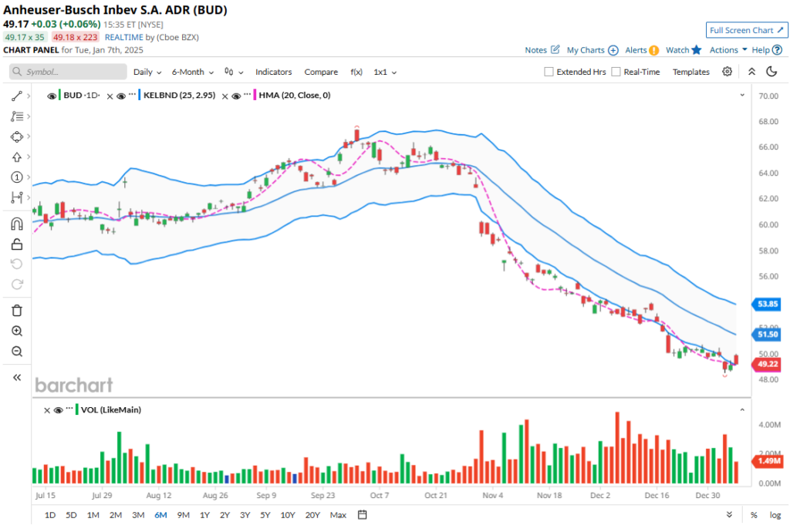Click the zoom in magnifier icon
790x532 pixels.
tap(16, 331)
